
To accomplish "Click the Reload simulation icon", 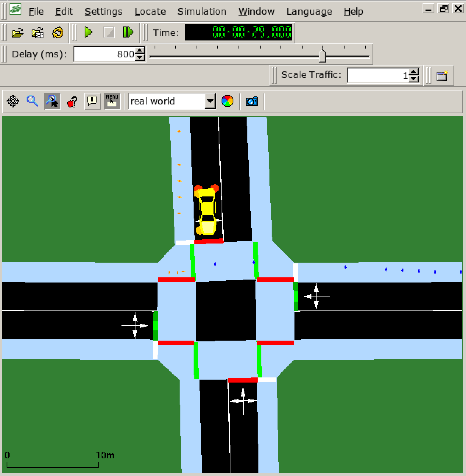I will click(x=58, y=33).
